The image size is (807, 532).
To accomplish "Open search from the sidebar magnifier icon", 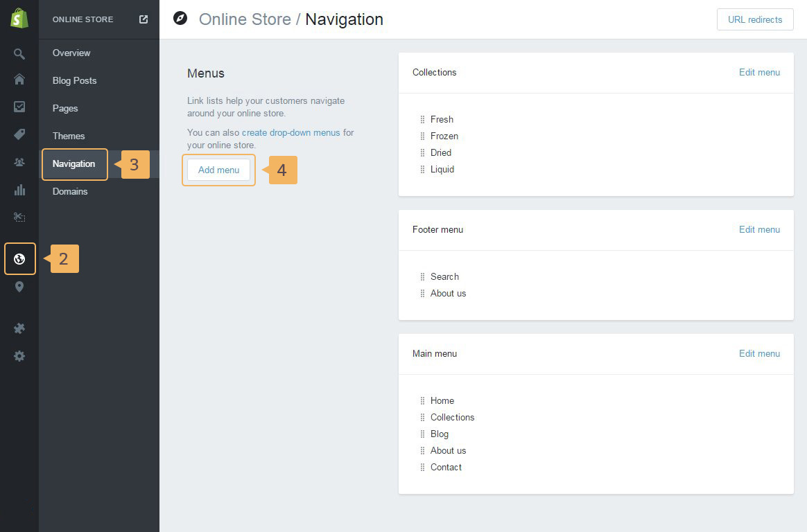I will click(19, 53).
